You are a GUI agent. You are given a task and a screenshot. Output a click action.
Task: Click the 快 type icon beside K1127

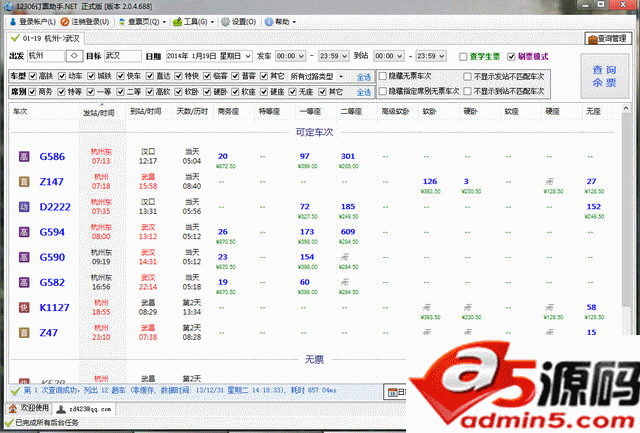pyautogui.click(x=24, y=307)
